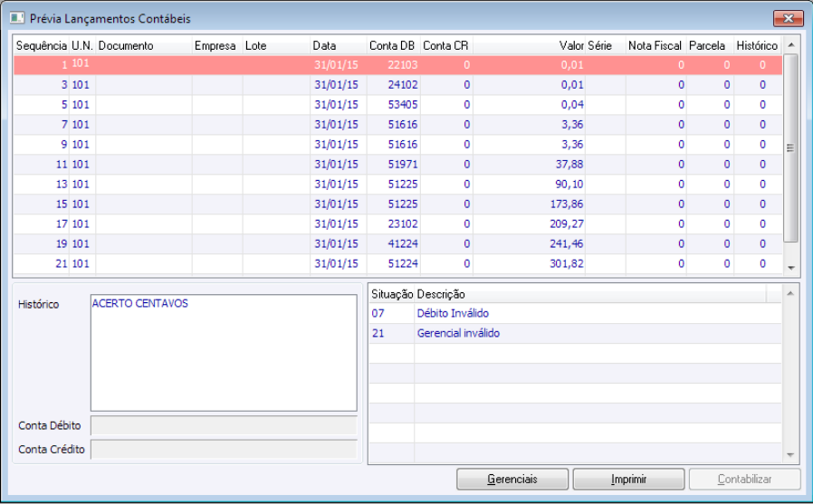Screen dimensions: 813x504
Task: Click the Lote column header
Action: tap(276, 45)
